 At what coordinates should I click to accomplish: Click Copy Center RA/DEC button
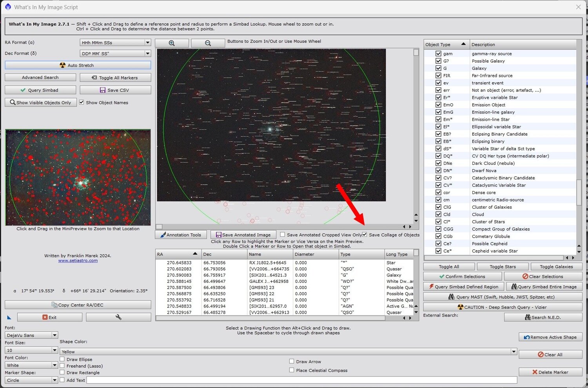(x=78, y=305)
